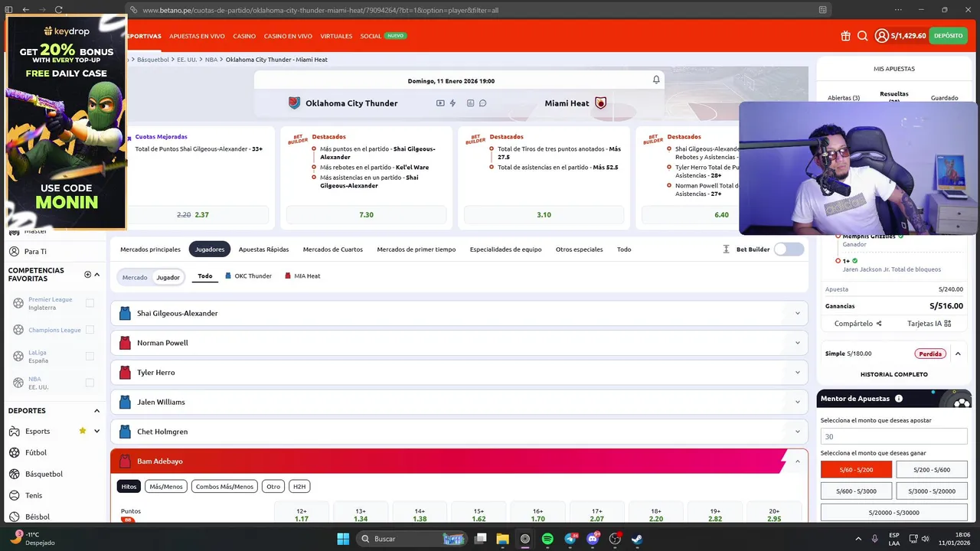Reload the page in browser
Image resolution: width=980 pixels, height=551 pixels.
click(x=59, y=10)
